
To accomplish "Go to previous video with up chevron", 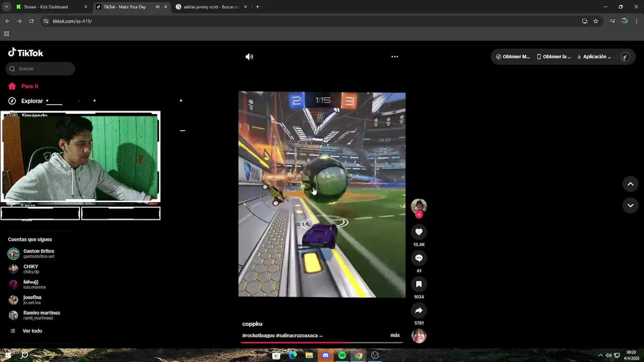I will pyautogui.click(x=630, y=185).
